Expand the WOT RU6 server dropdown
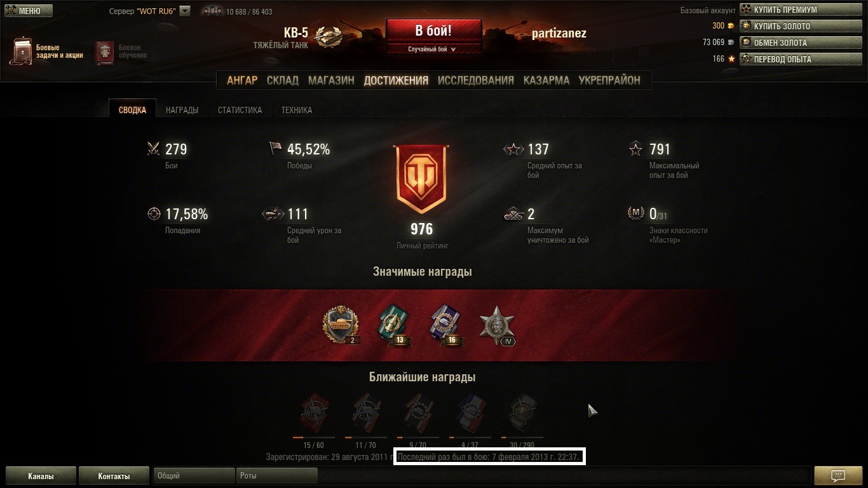The height and width of the screenshot is (488, 868). tap(185, 11)
